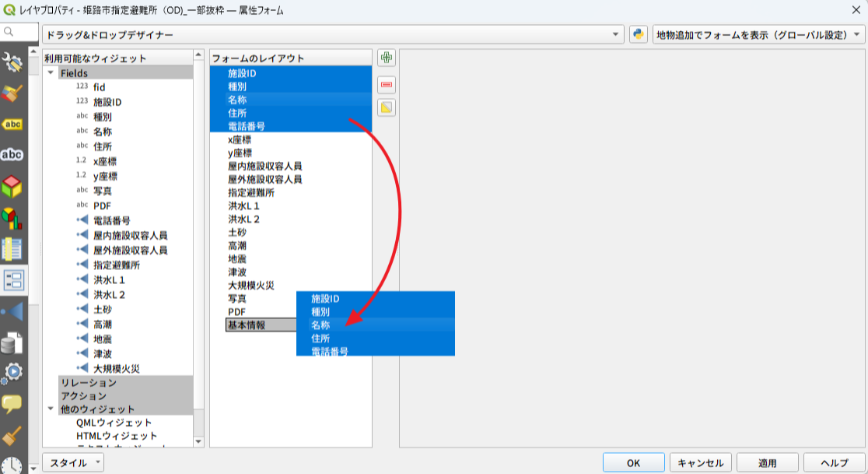868x474 pixels.
Task: Click the red minus remove-item button
Action: [387, 84]
